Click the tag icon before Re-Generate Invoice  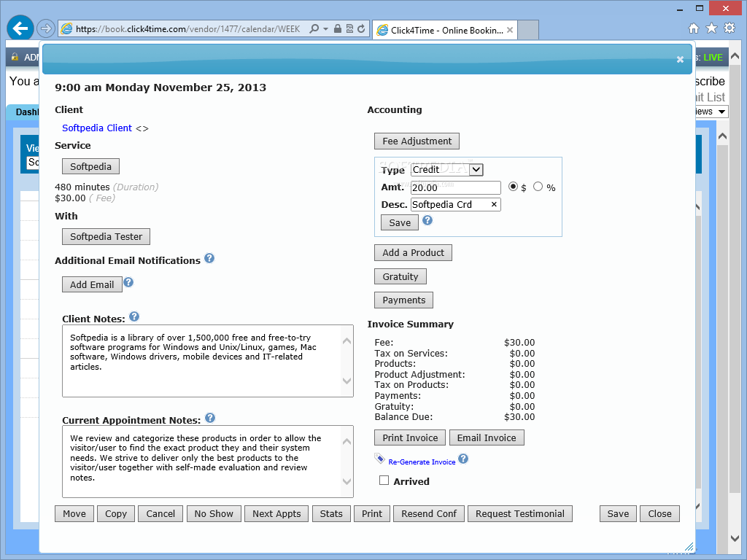tap(379, 459)
